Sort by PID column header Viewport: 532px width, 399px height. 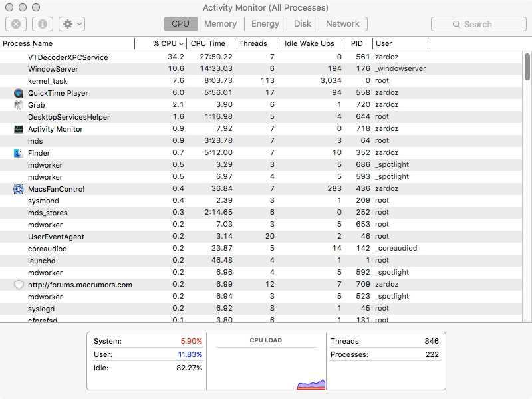[x=358, y=43]
